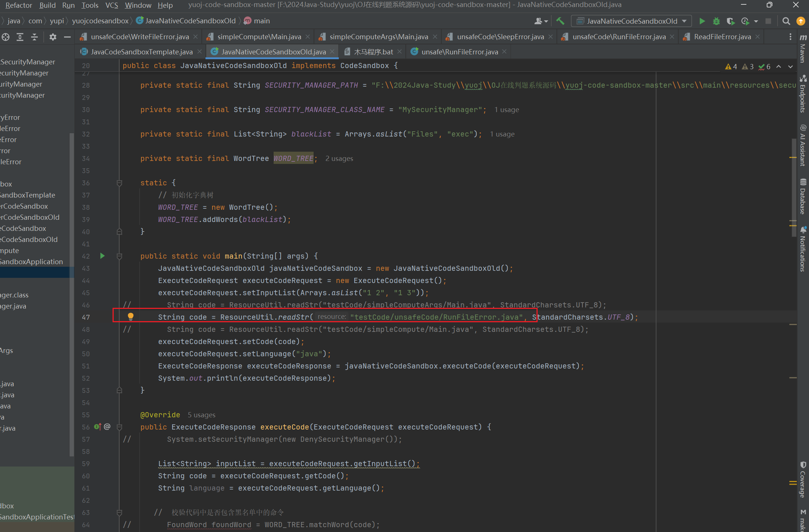
Task: Click the yellow warning stripe mark near line 34
Action: pos(793,158)
